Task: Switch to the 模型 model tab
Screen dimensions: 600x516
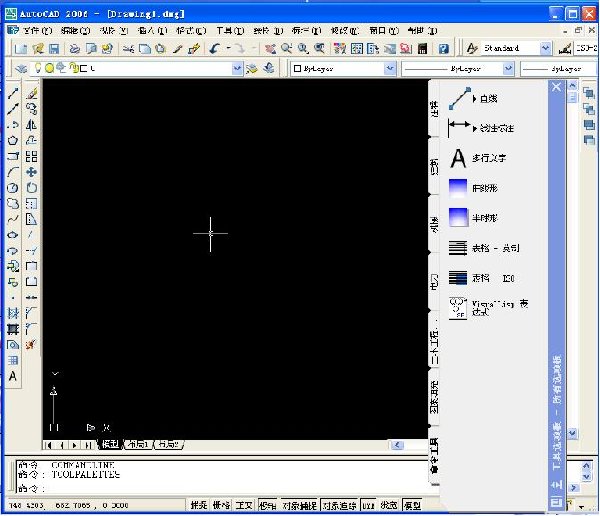Action: [110, 444]
